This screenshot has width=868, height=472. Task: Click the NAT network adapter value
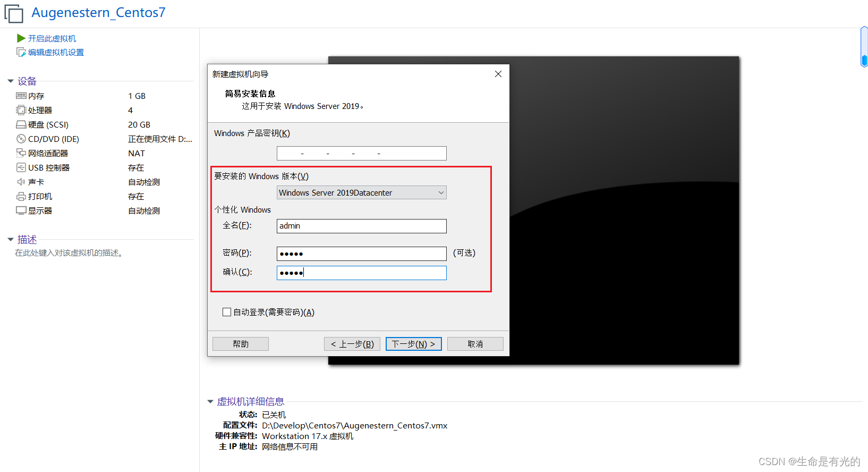pos(137,153)
